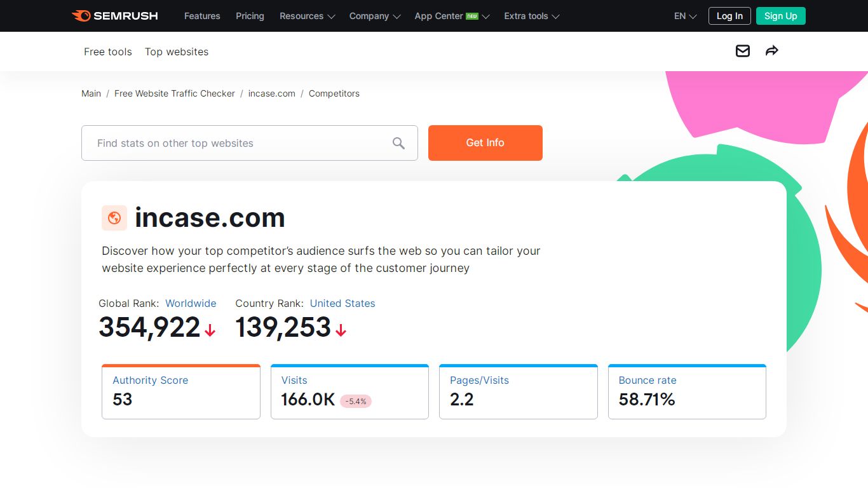This screenshot has height=488, width=868.
Task: Open the Features menu item
Action: pyautogui.click(x=202, y=16)
